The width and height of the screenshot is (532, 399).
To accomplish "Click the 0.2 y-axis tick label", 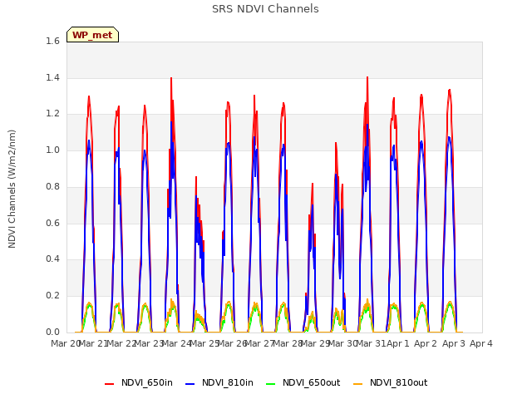I will pos(52,296).
